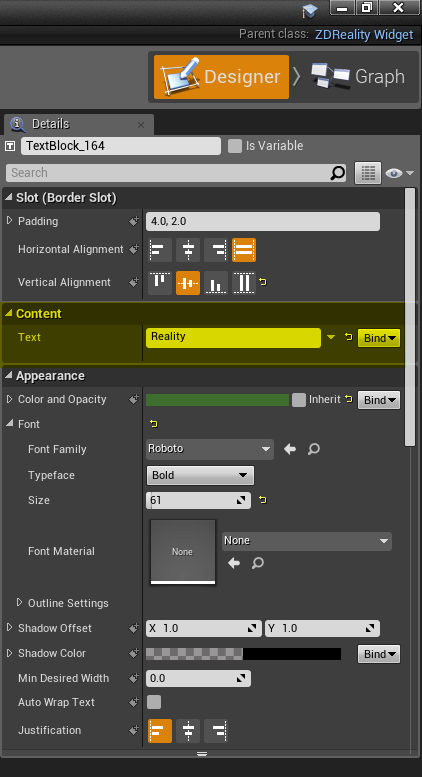Select center text justification

click(188, 730)
